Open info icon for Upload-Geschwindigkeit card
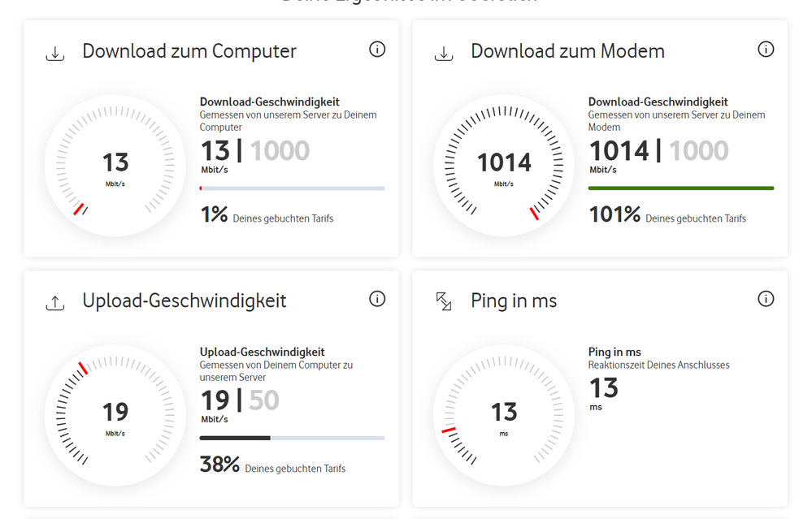This screenshot has height=519, width=812. [x=377, y=299]
